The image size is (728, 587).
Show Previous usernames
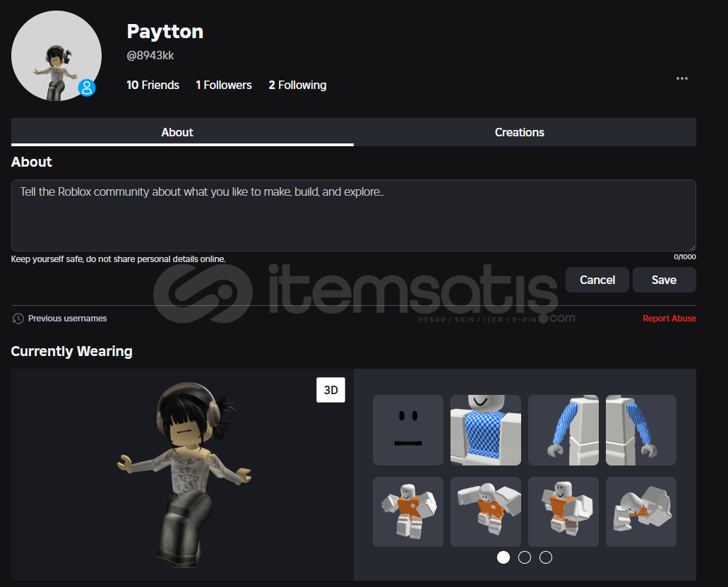(x=67, y=319)
